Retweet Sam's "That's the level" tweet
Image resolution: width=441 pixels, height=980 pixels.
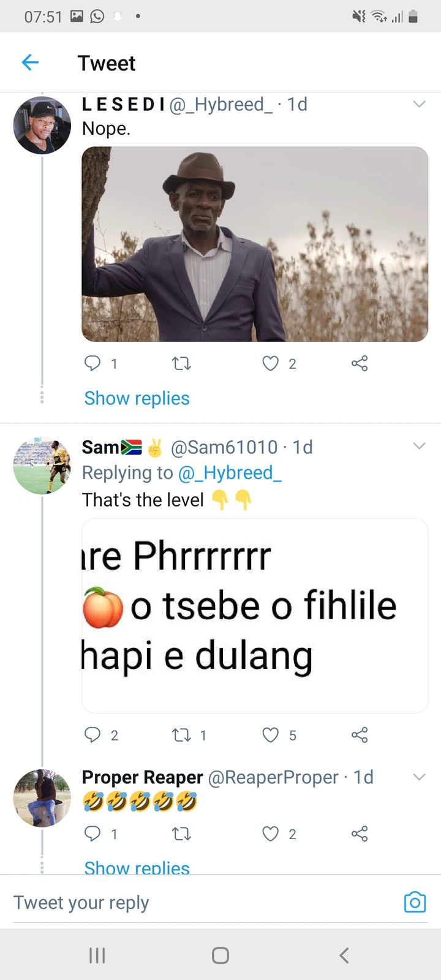(x=181, y=734)
